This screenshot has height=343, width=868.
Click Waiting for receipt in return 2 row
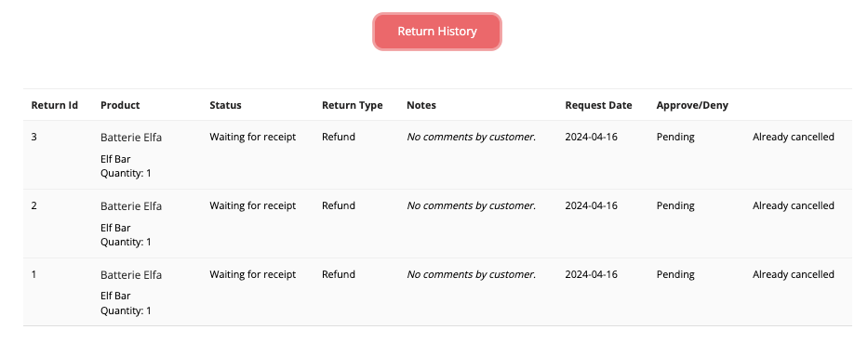pyautogui.click(x=252, y=205)
